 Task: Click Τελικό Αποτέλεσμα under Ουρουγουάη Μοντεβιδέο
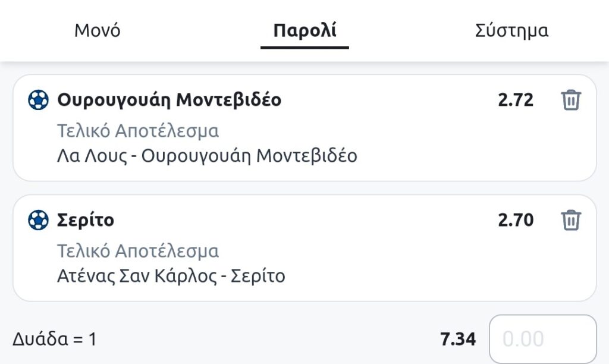coord(138,130)
